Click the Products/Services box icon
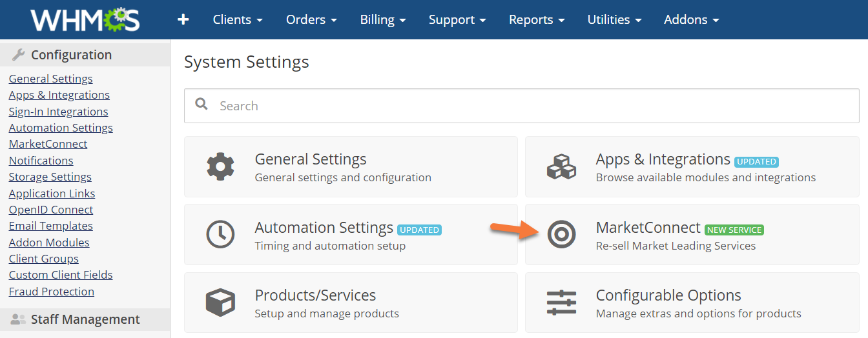The image size is (868, 338). pos(220,302)
